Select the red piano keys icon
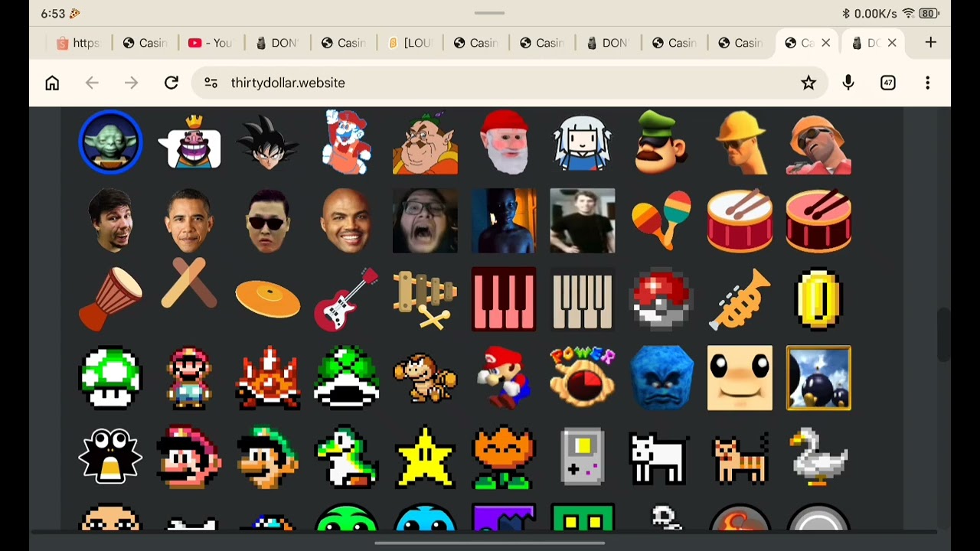Screen dimensions: 980x551 (x=504, y=299)
